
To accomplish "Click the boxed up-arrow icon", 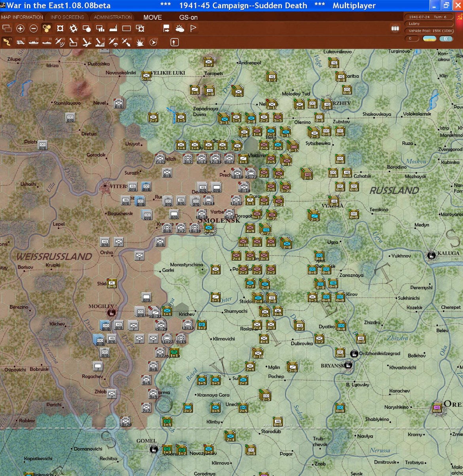I will [174, 42].
